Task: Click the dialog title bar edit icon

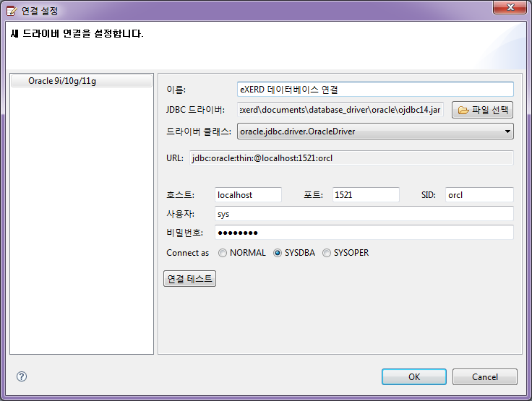Action: click(12, 11)
